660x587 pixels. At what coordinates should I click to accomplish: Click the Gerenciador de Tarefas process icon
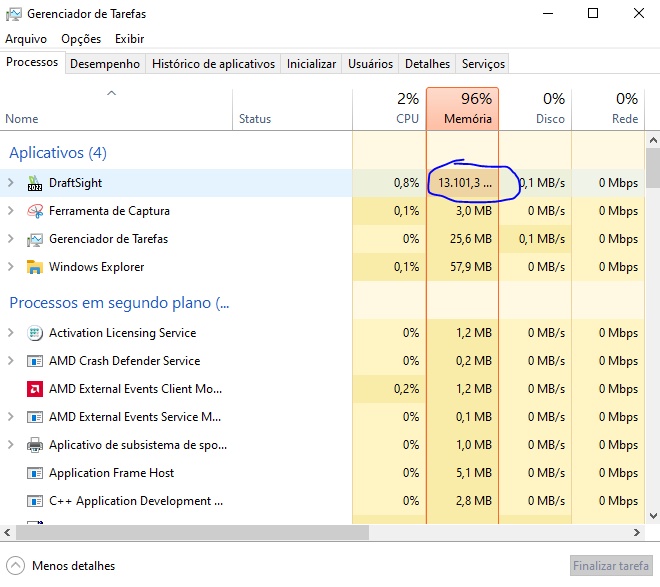point(35,239)
